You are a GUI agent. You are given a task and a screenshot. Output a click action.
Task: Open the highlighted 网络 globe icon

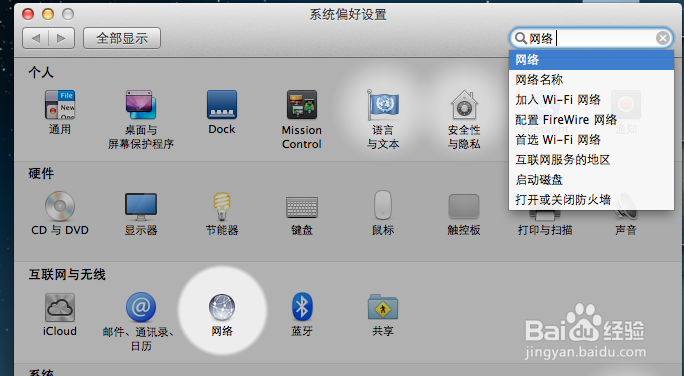click(222, 307)
